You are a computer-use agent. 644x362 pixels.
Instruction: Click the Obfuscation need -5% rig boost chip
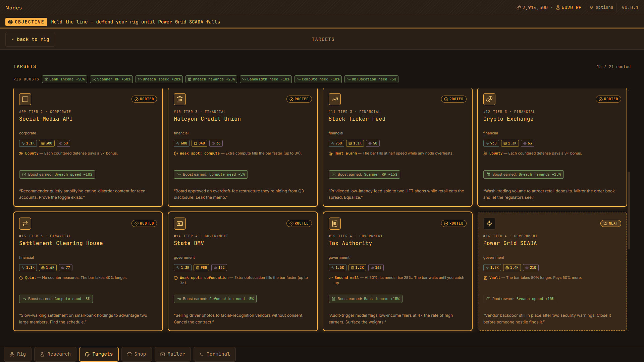[371, 79]
